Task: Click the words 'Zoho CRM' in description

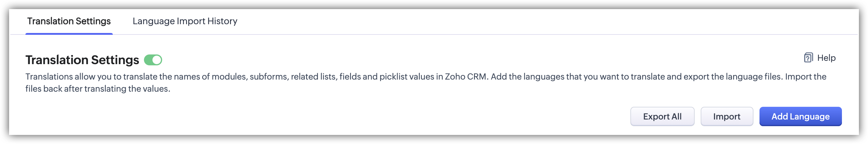Action: pos(466,77)
